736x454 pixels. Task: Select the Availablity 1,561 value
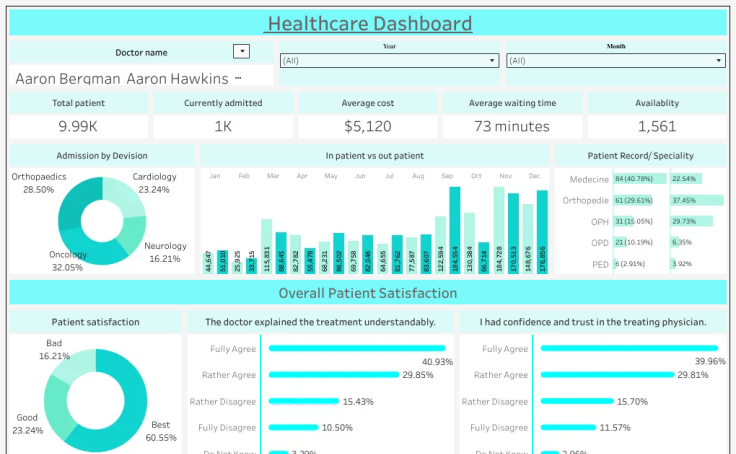pos(657,126)
